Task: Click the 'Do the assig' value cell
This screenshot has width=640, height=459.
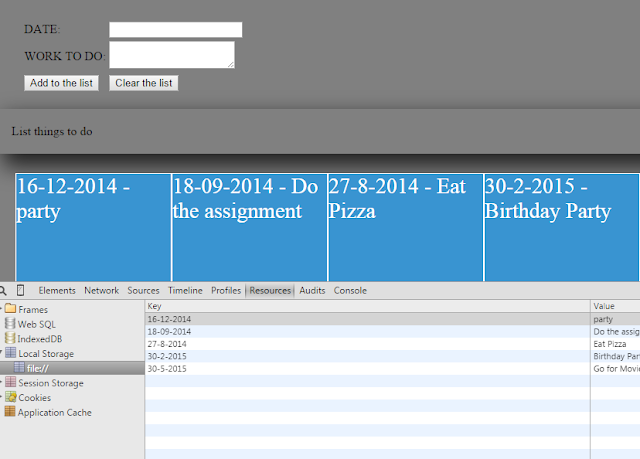Action: (x=615, y=332)
